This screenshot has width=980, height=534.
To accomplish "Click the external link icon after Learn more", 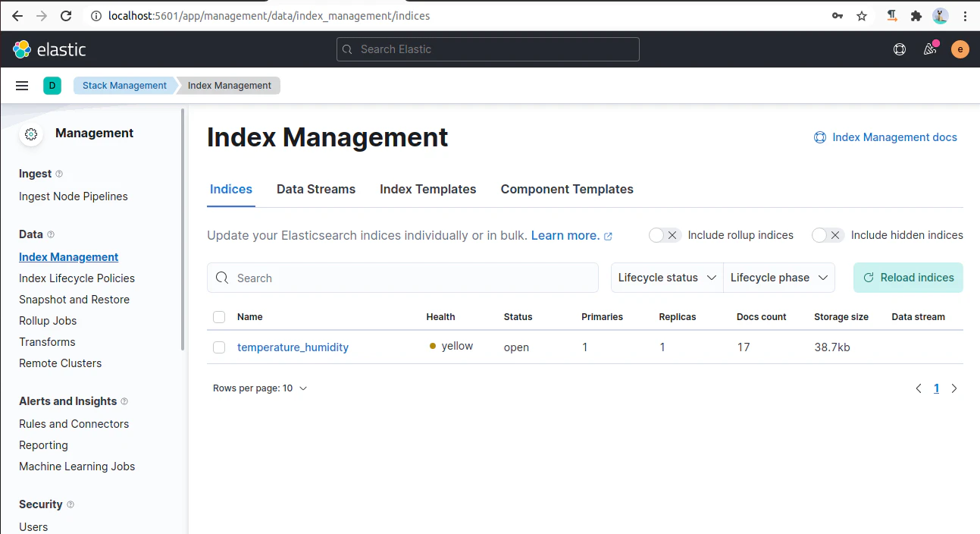I will (608, 236).
